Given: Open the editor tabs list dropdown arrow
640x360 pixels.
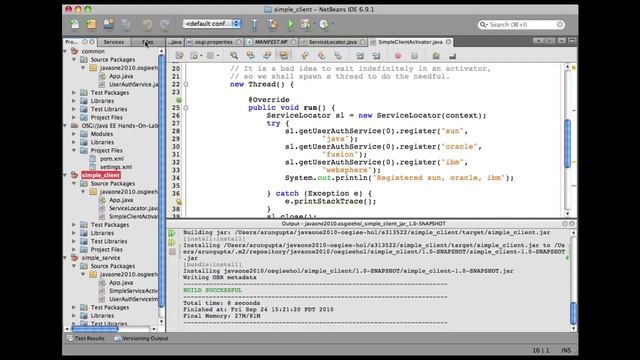Looking at the screenshot, I should [562, 41].
